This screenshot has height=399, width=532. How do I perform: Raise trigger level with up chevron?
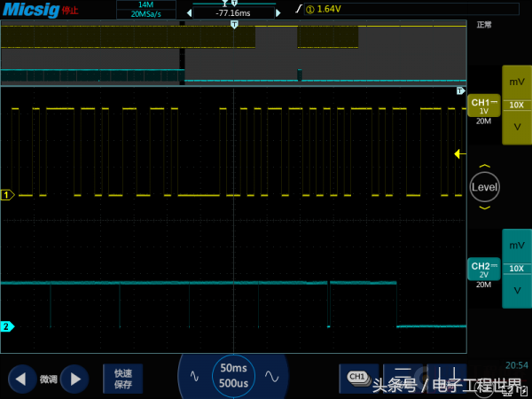484,166
